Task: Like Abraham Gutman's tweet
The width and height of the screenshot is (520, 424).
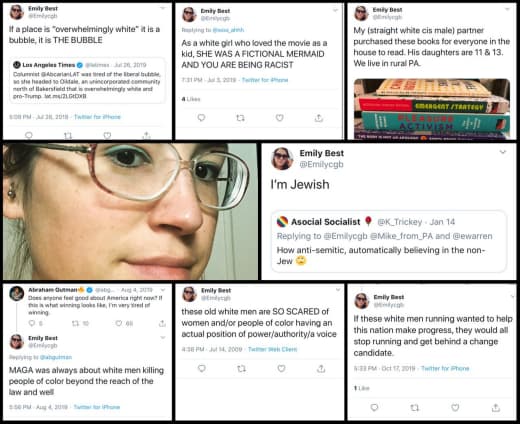Action: tap(119, 323)
